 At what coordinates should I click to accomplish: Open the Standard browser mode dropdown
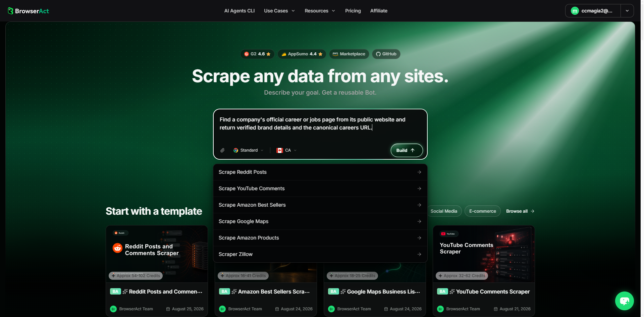tap(249, 150)
